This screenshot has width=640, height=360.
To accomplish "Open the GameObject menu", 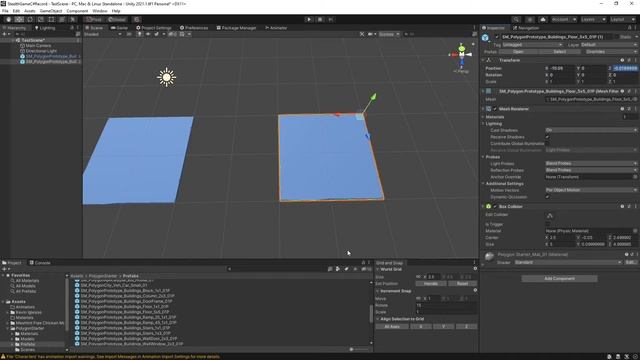I will 51,11.
